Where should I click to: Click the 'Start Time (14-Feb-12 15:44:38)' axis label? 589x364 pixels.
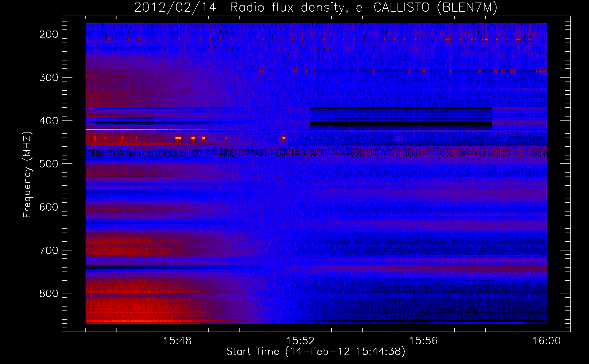pos(316,352)
